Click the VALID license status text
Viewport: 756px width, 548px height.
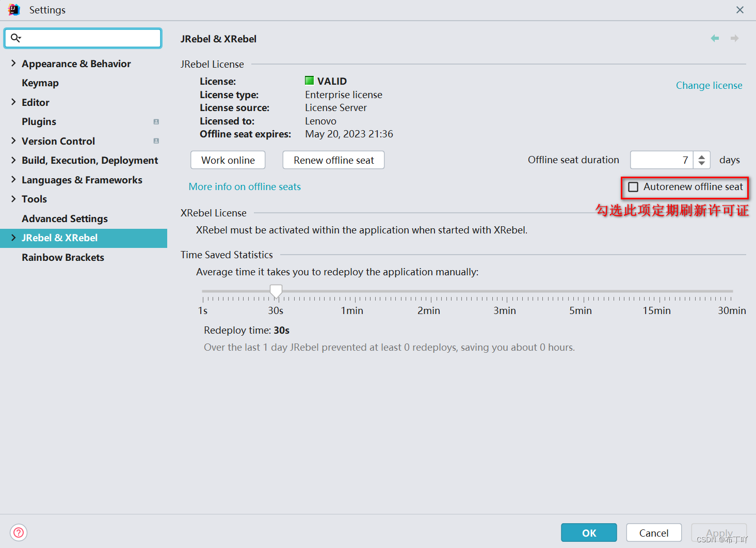coord(332,81)
